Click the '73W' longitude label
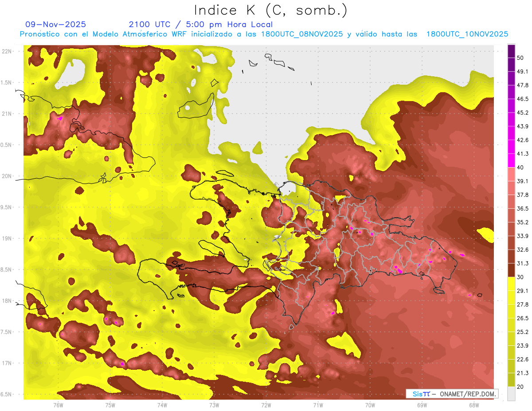This screenshot has width=532, height=411. [x=214, y=405]
